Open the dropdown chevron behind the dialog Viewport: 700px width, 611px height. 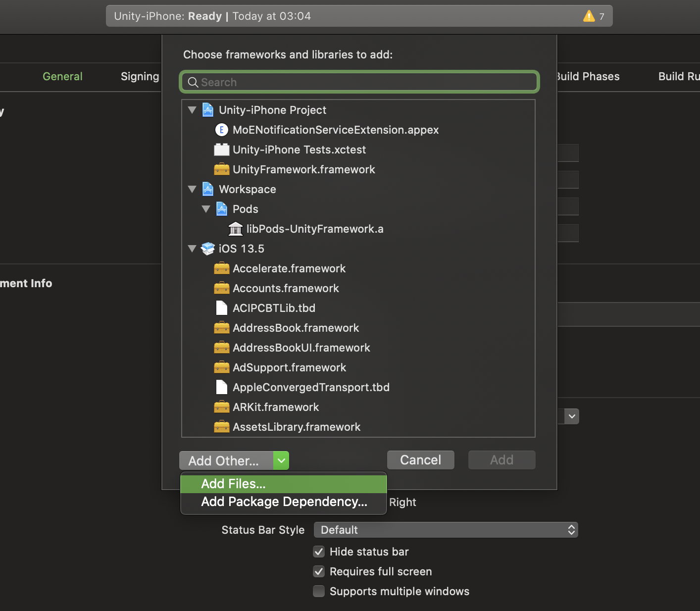pyautogui.click(x=572, y=416)
